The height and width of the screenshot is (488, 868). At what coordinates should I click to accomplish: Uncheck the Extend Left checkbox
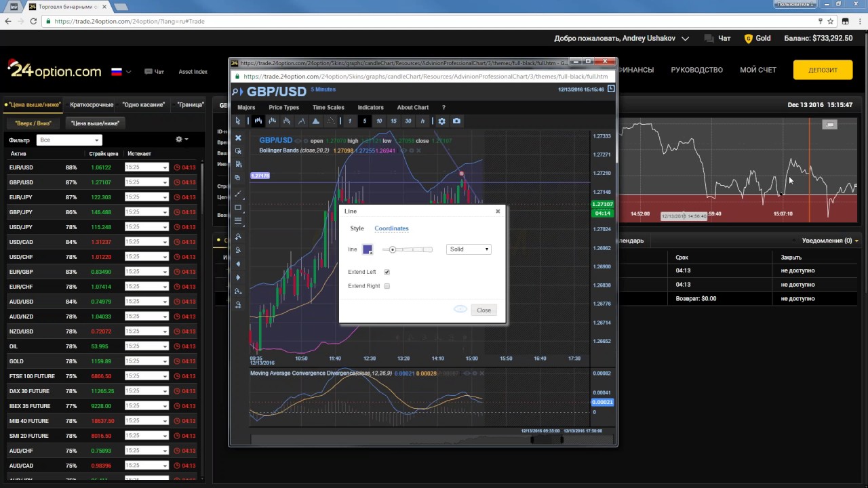coord(387,272)
